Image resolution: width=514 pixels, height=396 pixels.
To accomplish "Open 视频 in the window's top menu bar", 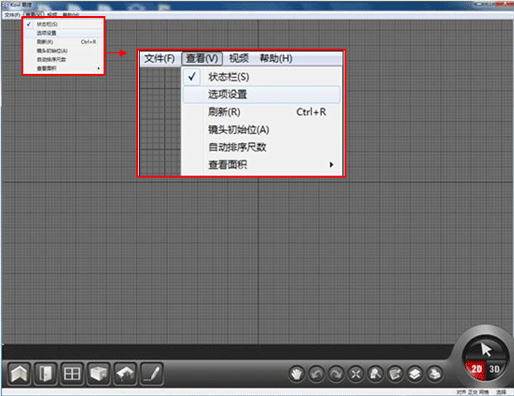I will (x=52, y=15).
